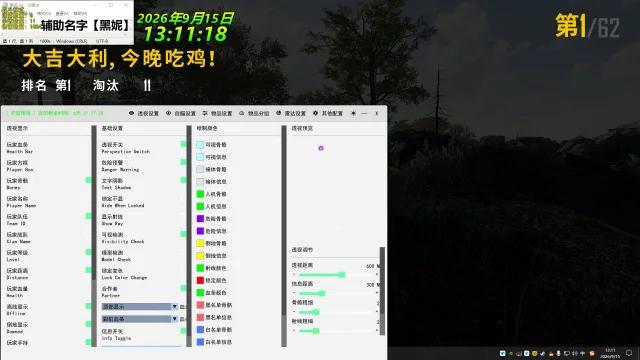
Task: Click the purple dot in 透视预览
Action: [321, 148]
